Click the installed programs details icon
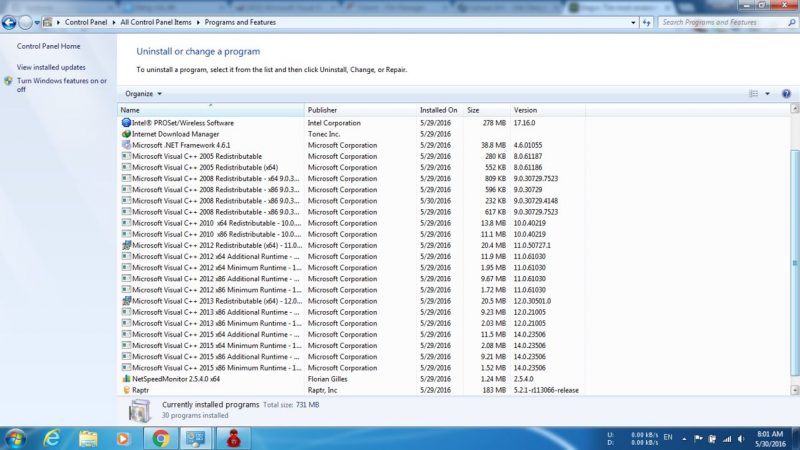The width and height of the screenshot is (800, 450). point(139,410)
